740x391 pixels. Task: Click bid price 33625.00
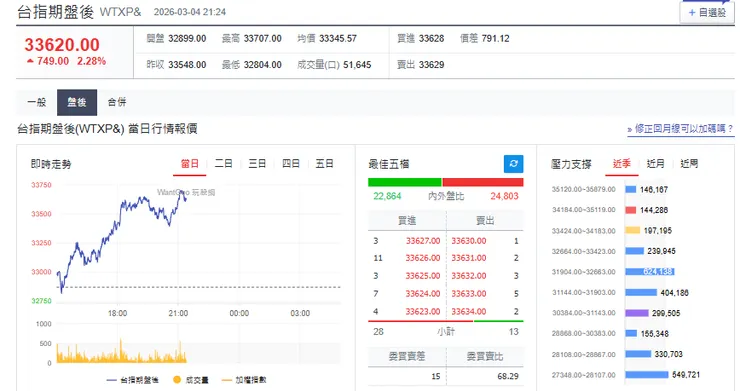(x=423, y=276)
